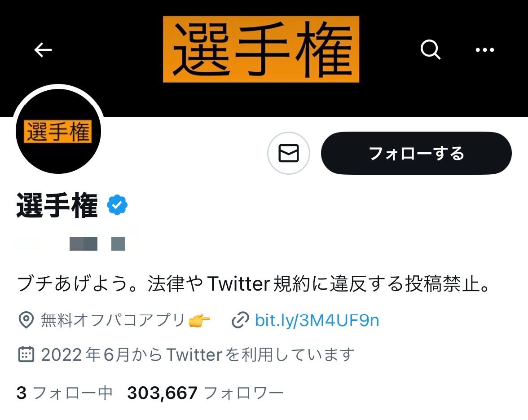Viewport: 528px width, 420px height.
Task: Tap the blurred username handle
Action: 71,243
